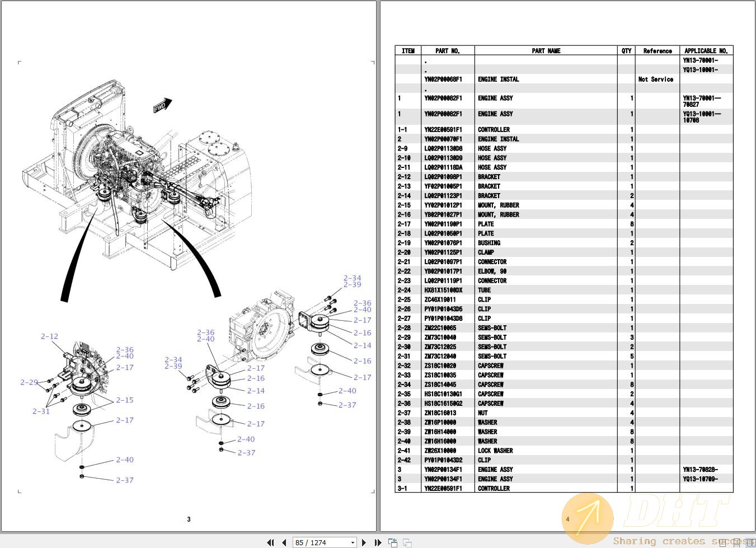756x548 pixels.
Task: Jump to the last page
Action: pos(378,542)
